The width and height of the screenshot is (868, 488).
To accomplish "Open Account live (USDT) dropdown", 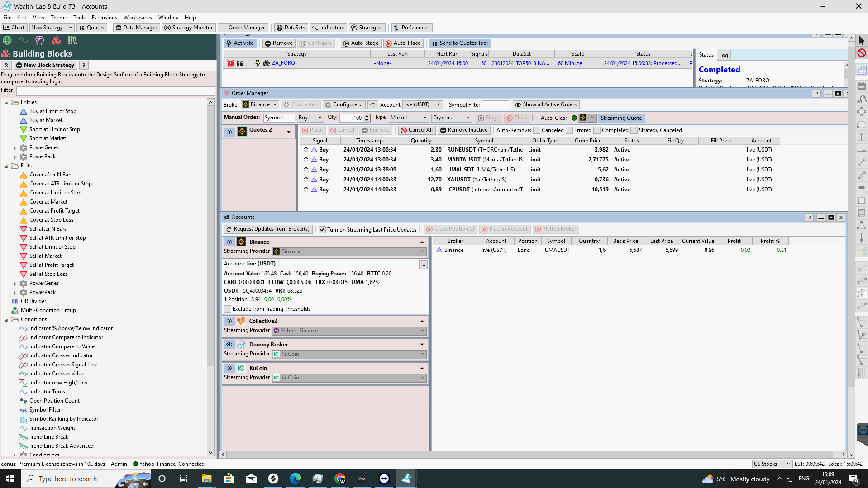I will tap(422, 104).
